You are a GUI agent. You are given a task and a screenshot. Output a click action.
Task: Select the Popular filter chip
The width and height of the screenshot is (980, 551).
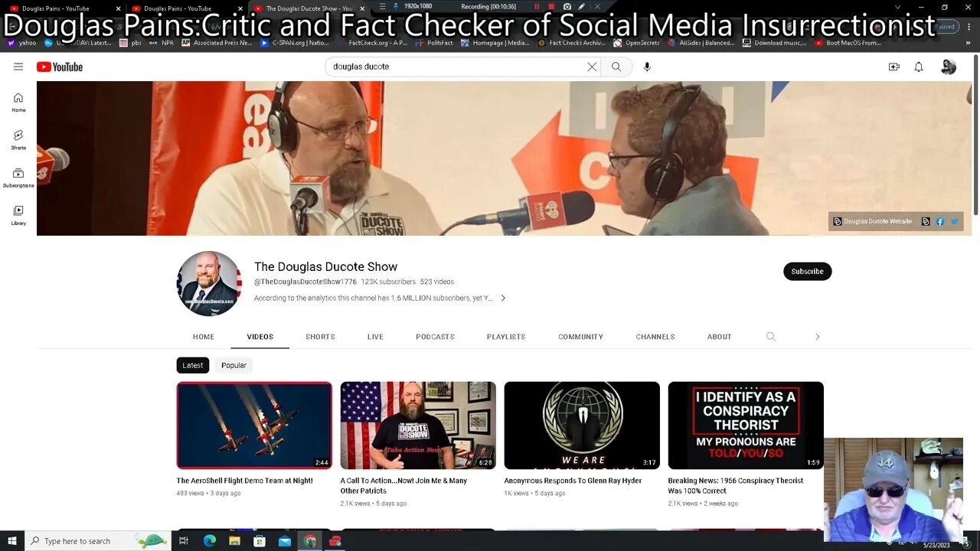point(234,365)
